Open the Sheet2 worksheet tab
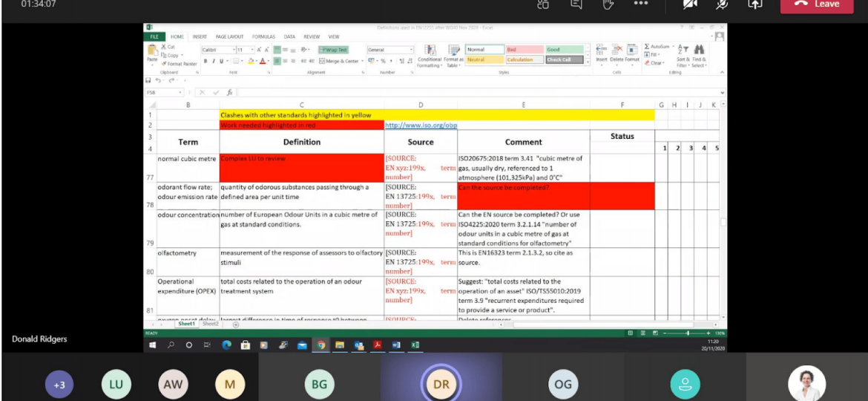The image size is (868, 401). click(x=211, y=324)
